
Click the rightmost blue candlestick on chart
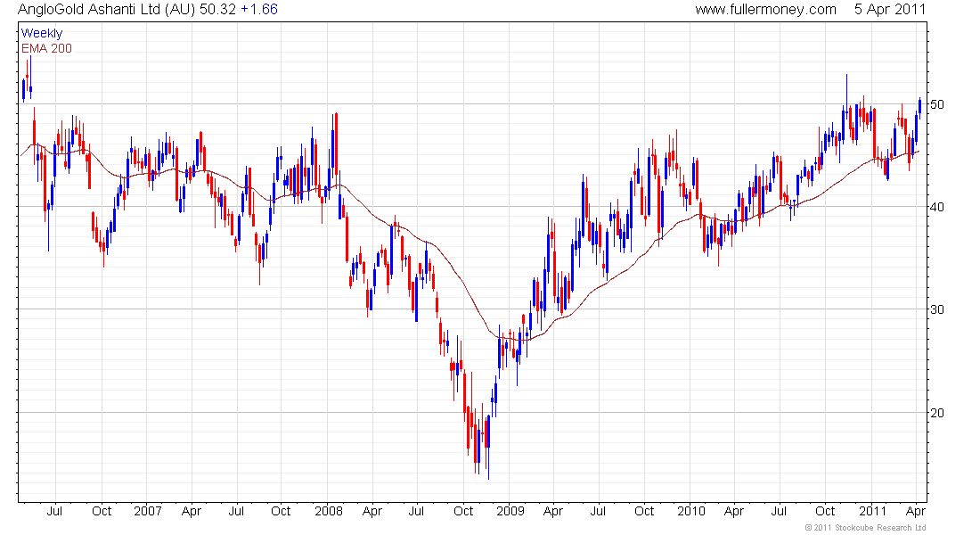coord(919,105)
